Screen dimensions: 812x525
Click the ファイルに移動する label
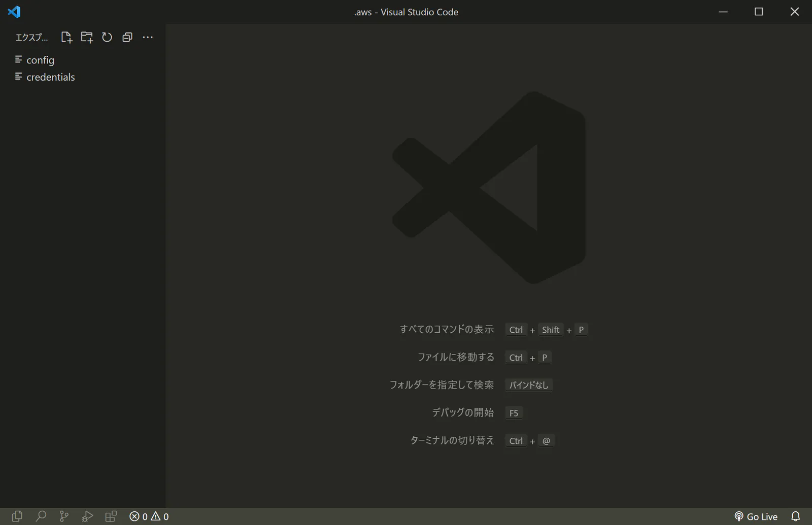[456, 357]
